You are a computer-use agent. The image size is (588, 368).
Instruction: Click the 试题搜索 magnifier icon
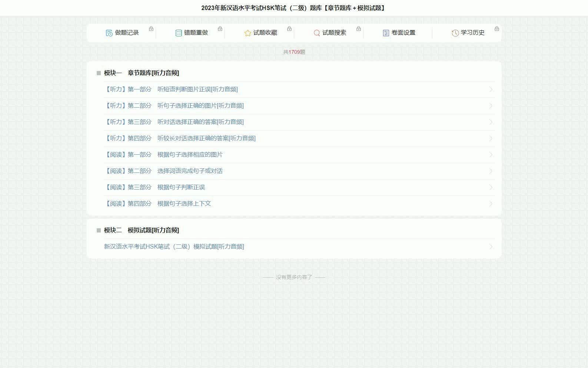(317, 33)
